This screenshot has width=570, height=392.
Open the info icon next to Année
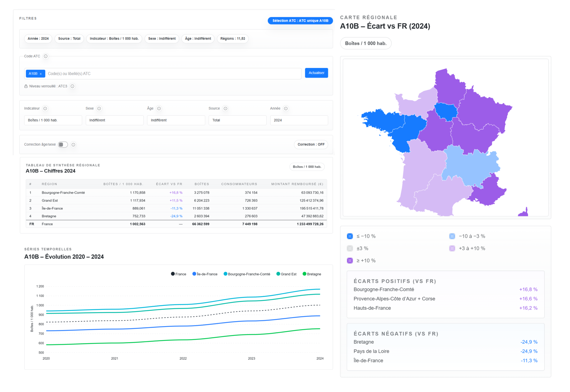click(286, 109)
